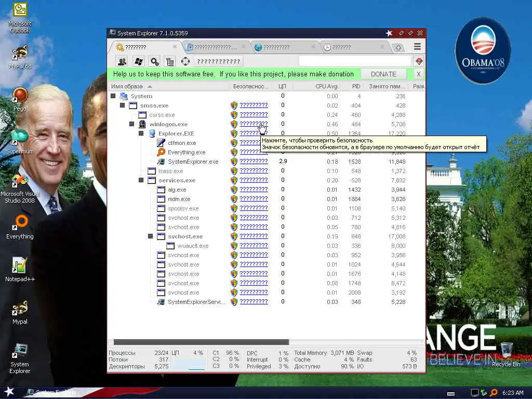Open the star Start button on taskbar
Viewport: 532px width, 399px height.
pos(8,392)
